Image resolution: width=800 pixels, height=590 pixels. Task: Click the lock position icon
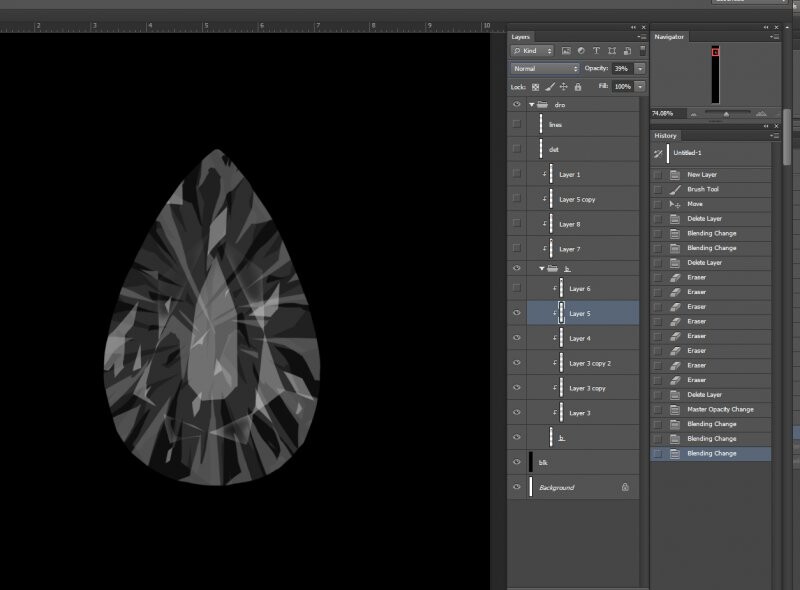click(x=563, y=87)
